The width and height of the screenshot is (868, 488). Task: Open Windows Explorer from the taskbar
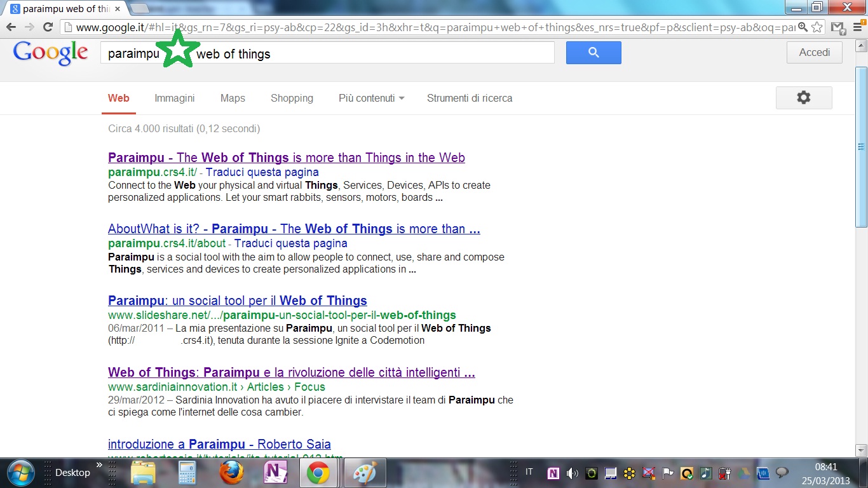143,473
